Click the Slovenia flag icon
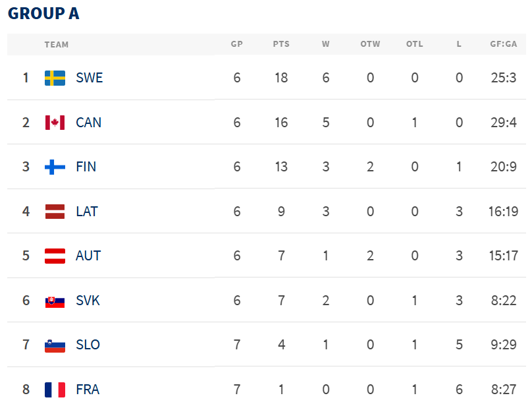532x408 pixels. (55, 345)
